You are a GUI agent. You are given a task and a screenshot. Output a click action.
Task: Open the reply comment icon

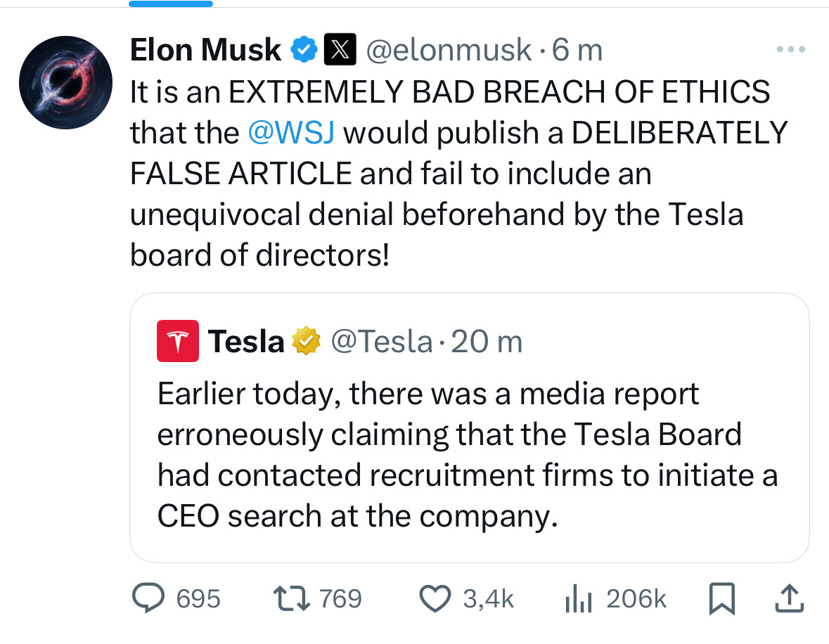pyautogui.click(x=148, y=598)
